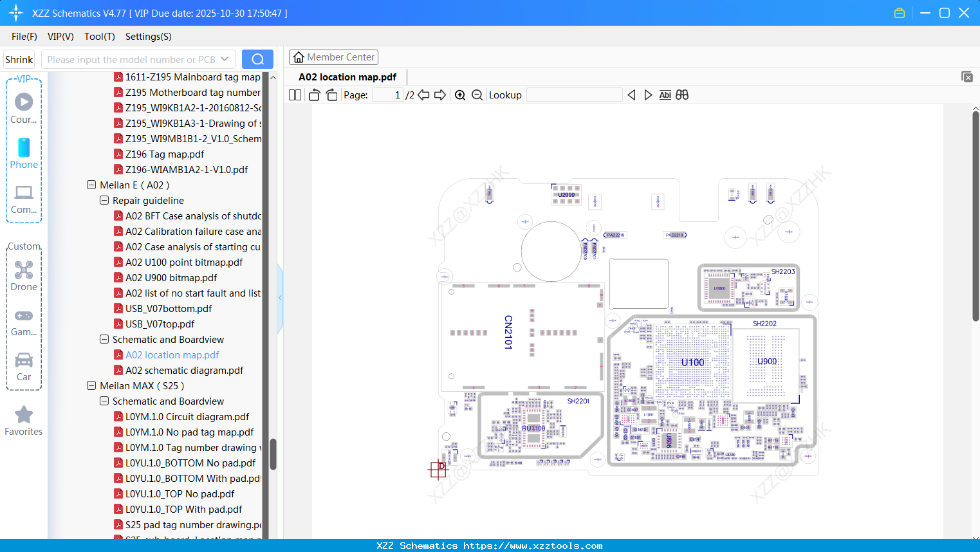Image resolution: width=980 pixels, height=552 pixels.
Task: Click the Member Center button
Action: click(333, 57)
